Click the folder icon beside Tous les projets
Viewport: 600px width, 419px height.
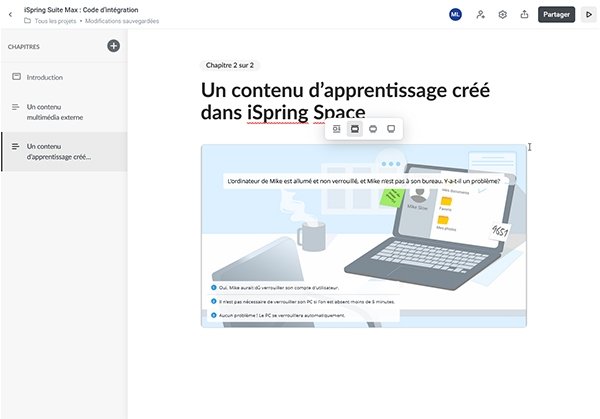tap(28, 21)
